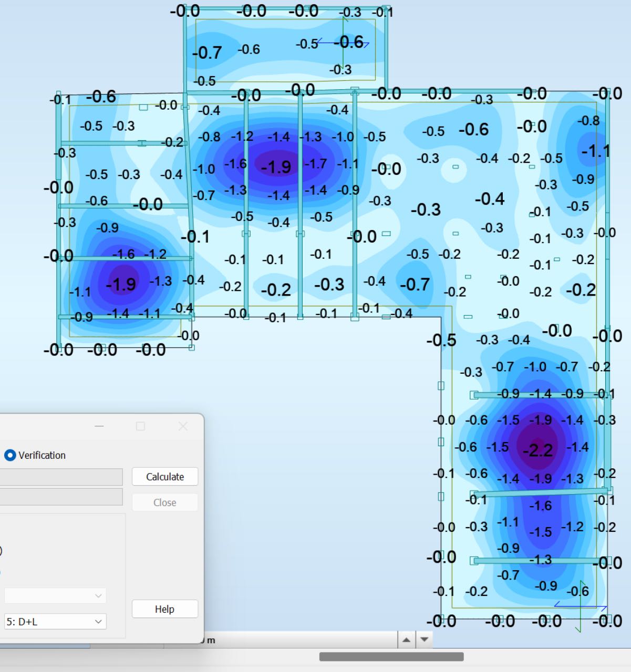Click the Calculate button

[165, 477]
